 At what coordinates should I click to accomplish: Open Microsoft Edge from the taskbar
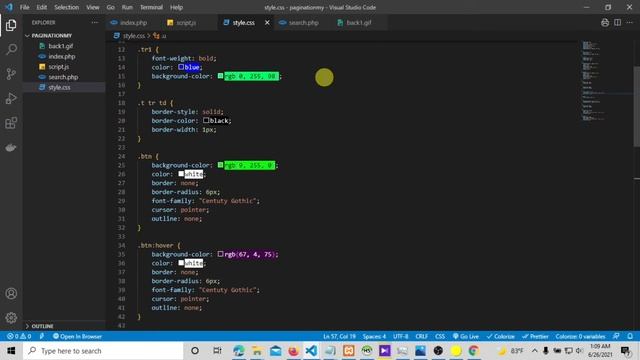click(239, 351)
